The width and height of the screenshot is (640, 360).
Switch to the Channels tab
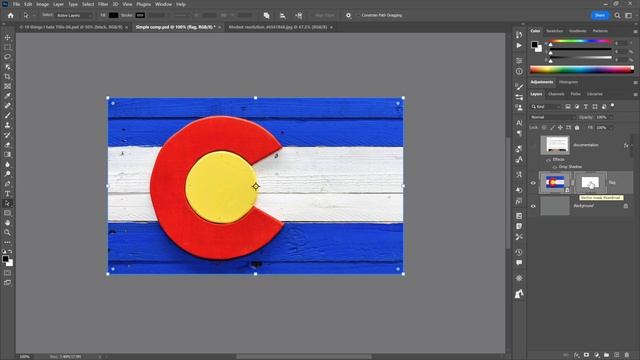(x=556, y=94)
